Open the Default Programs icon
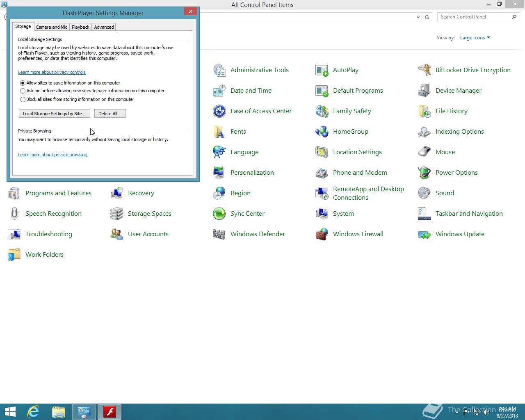 click(322, 91)
